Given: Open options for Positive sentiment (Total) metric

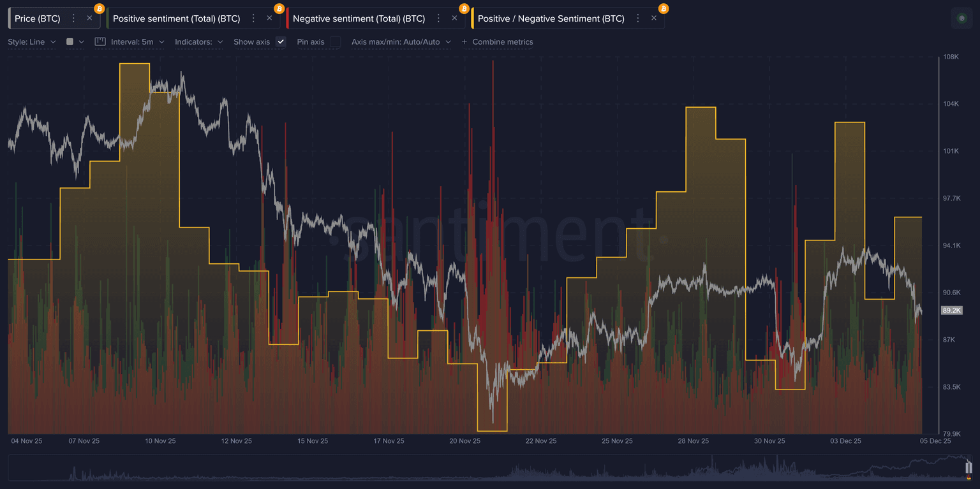Looking at the screenshot, I should (x=253, y=18).
